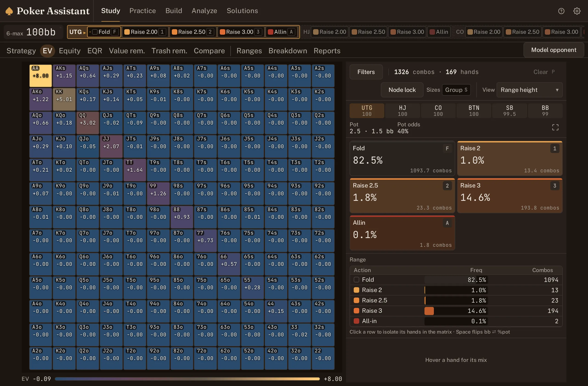The image size is (588, 386).
Task: Isolate the All-in row in Range table
Action: 456,321
